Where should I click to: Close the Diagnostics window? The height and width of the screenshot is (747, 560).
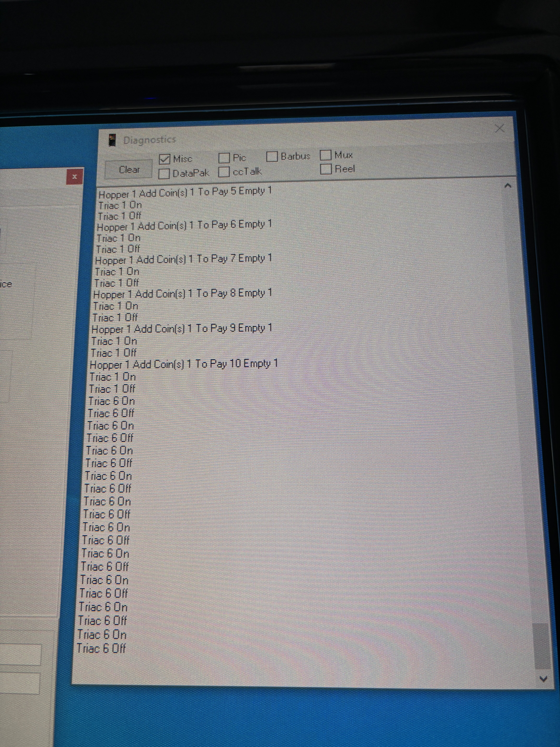[500, 128]
